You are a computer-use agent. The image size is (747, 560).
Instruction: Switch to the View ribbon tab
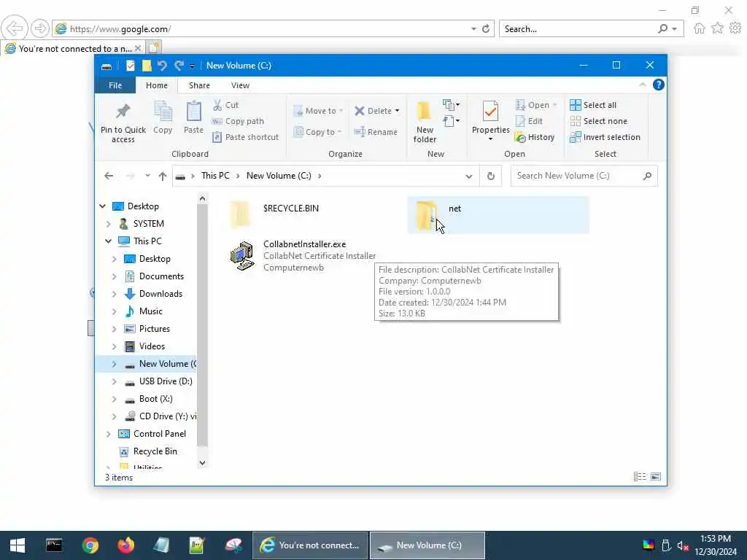(x=240, y=85)
